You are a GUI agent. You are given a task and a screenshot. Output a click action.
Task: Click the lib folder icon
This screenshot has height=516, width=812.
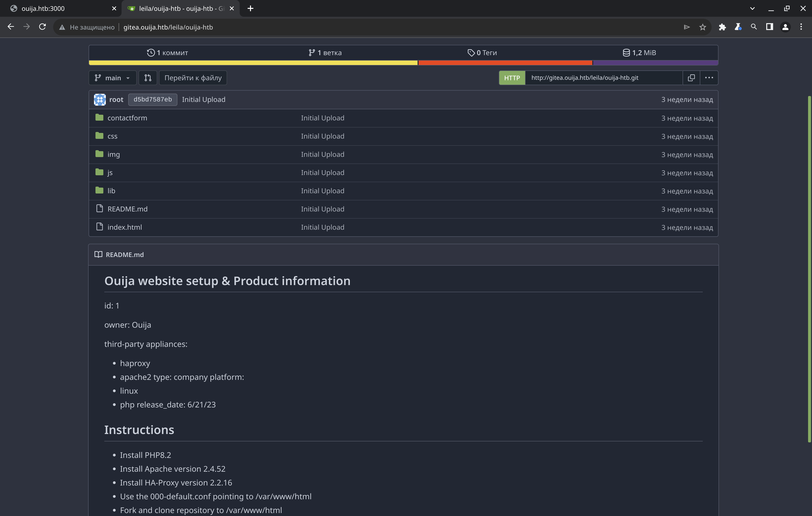point(99,190)
